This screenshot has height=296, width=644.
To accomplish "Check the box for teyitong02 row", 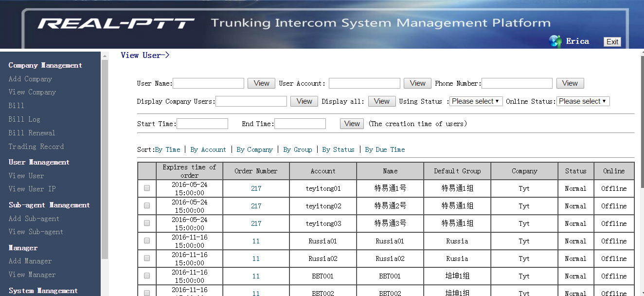I will click(x=147, y=205).
